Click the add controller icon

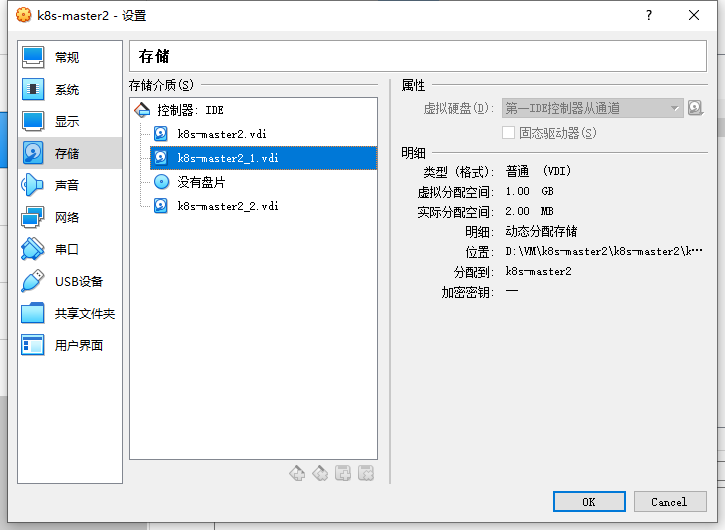297,473
